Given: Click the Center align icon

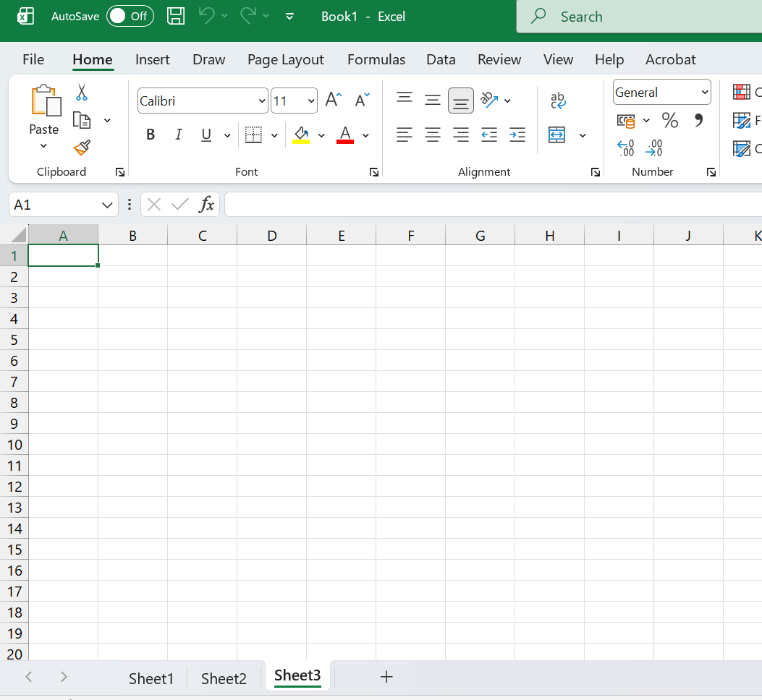Looking at the screenshot, I should (x=433, y=135).
